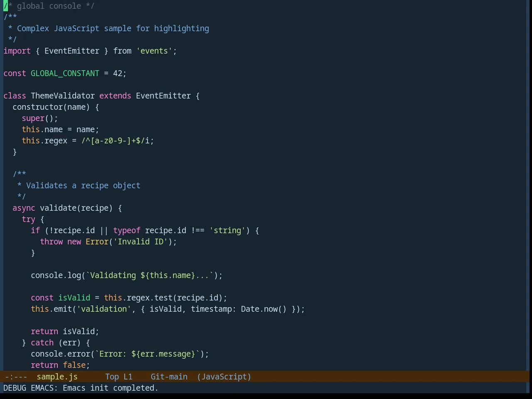Click the -:--- buffer status flags
Image resolution: width=532 pixels, height=399 pixels.
(x=16, y=377)
